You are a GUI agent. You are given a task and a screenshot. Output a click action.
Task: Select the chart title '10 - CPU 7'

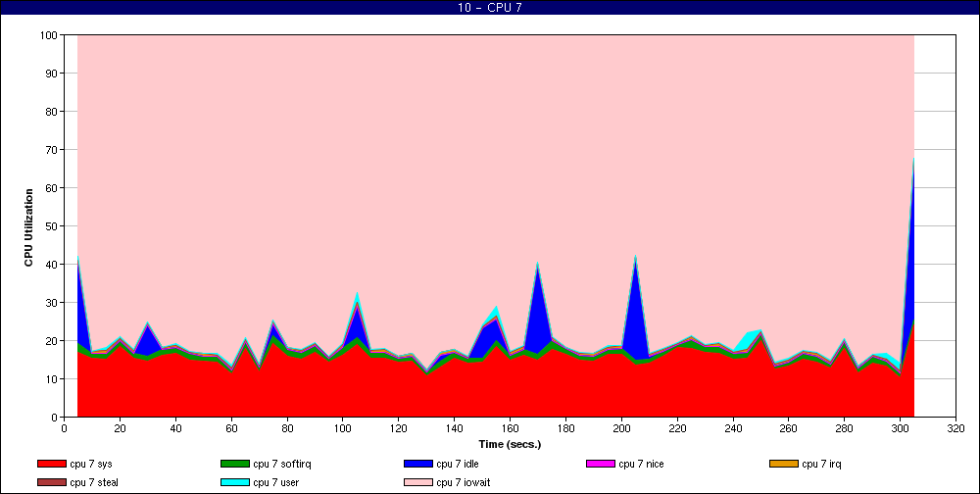(490, 8)
